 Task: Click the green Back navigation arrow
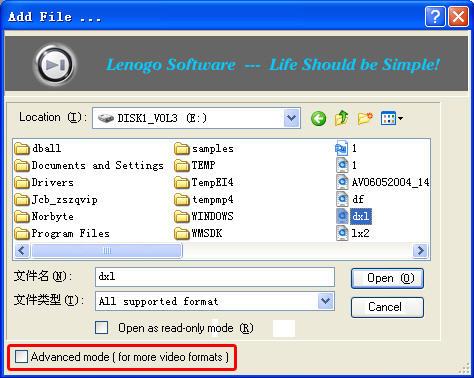[x=318, y=118]
